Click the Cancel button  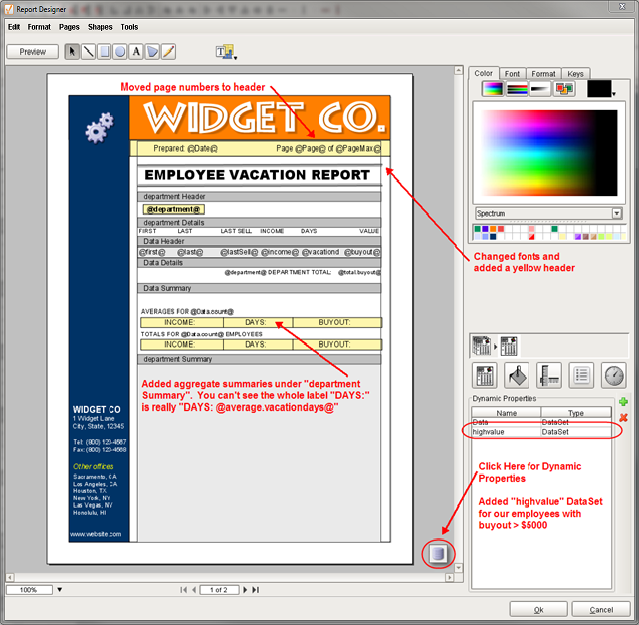(601, 610)
